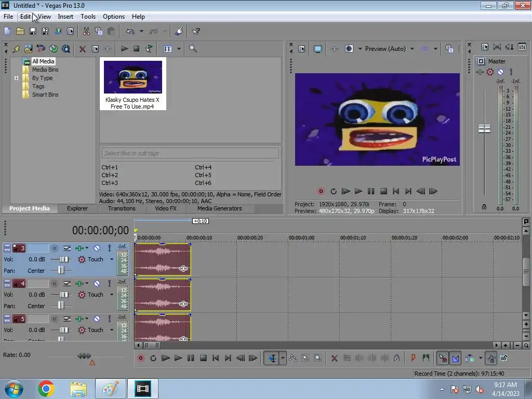
Task: Click the track 4 pan slider
Action: click(x=61, y=305)
